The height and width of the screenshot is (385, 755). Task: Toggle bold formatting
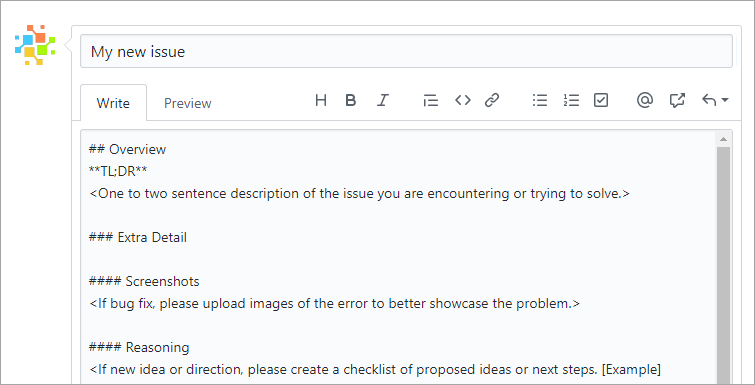pos(351,100)
